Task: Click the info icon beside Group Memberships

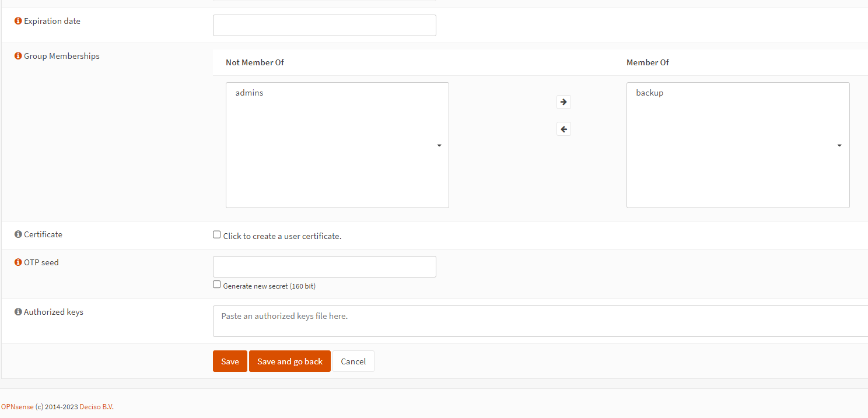Action: 17,55
